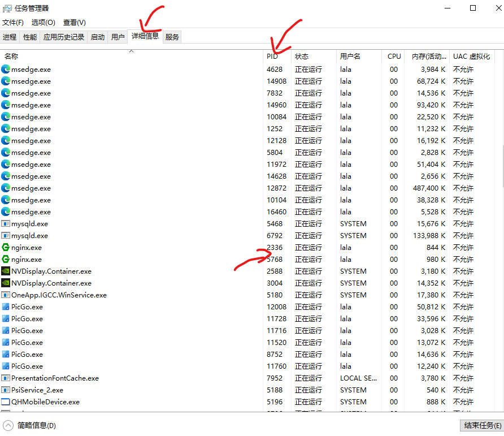The height and width of the screenshot is (436, 504).
Task: Click the nginx.exe icon for PID 2336
Action: coord(6,248)
